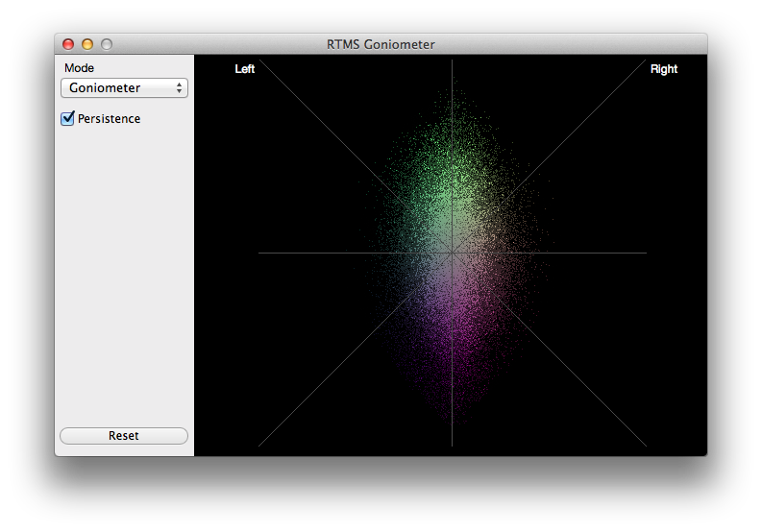Minimize the window with yellow button

87,44
